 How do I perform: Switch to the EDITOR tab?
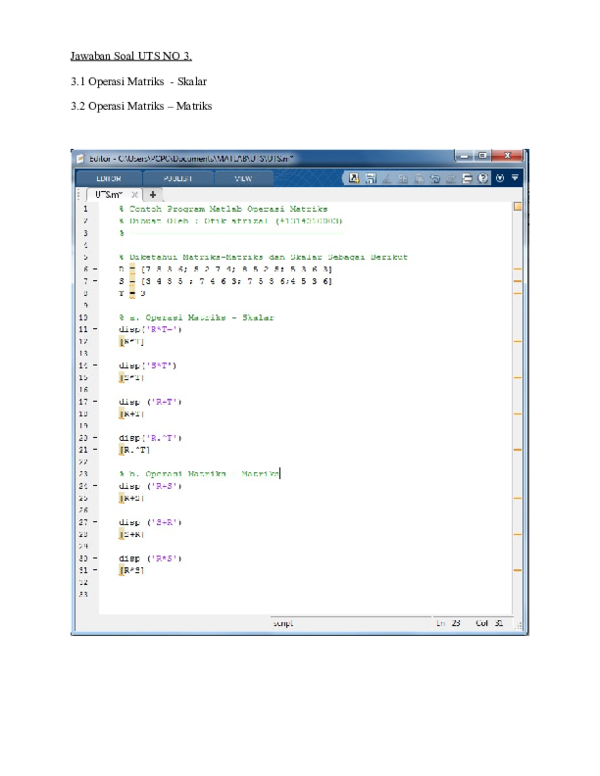tap(109, 179)
